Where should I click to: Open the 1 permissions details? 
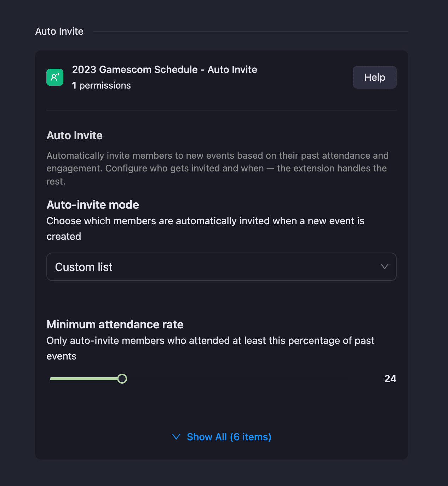pyautogui.click(x=102, y=85)
